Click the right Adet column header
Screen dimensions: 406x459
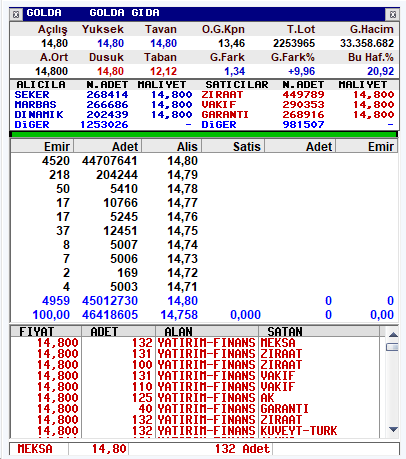[300, 146]
